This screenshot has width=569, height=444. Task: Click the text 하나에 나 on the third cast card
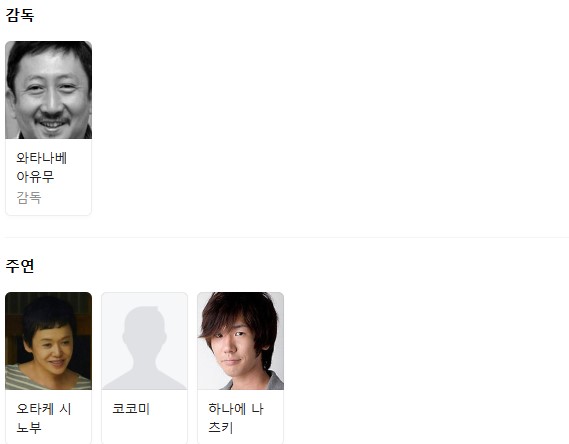236,409
